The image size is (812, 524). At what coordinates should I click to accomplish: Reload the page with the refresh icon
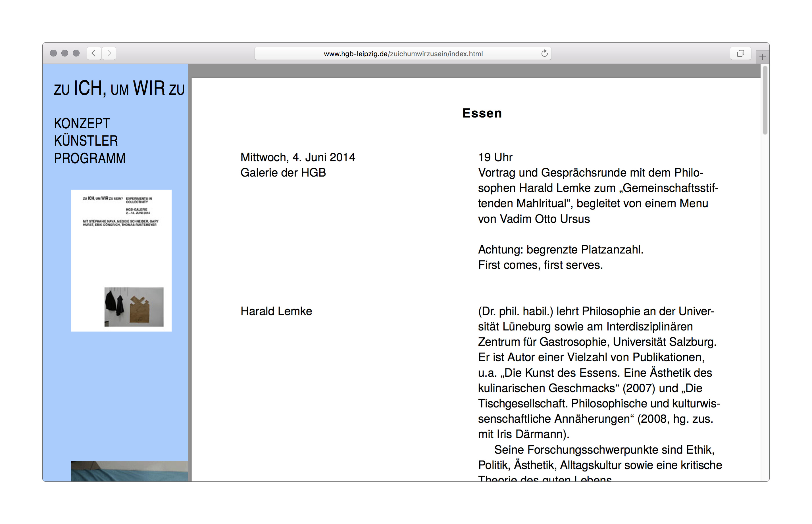click(x=544, y=53)
